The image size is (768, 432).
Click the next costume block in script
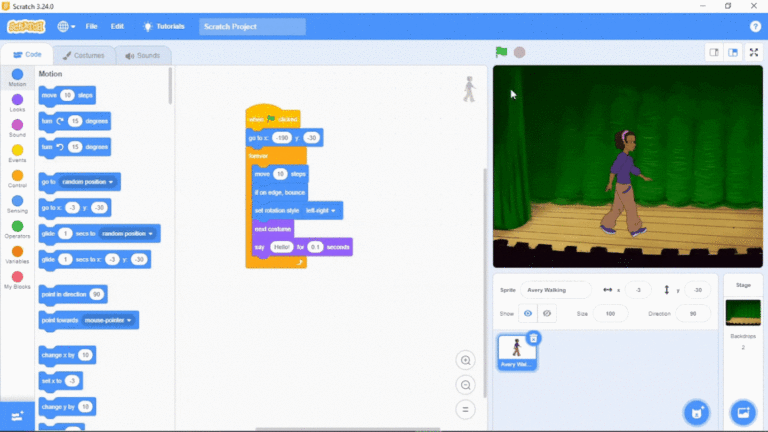(x=273, y=229)
